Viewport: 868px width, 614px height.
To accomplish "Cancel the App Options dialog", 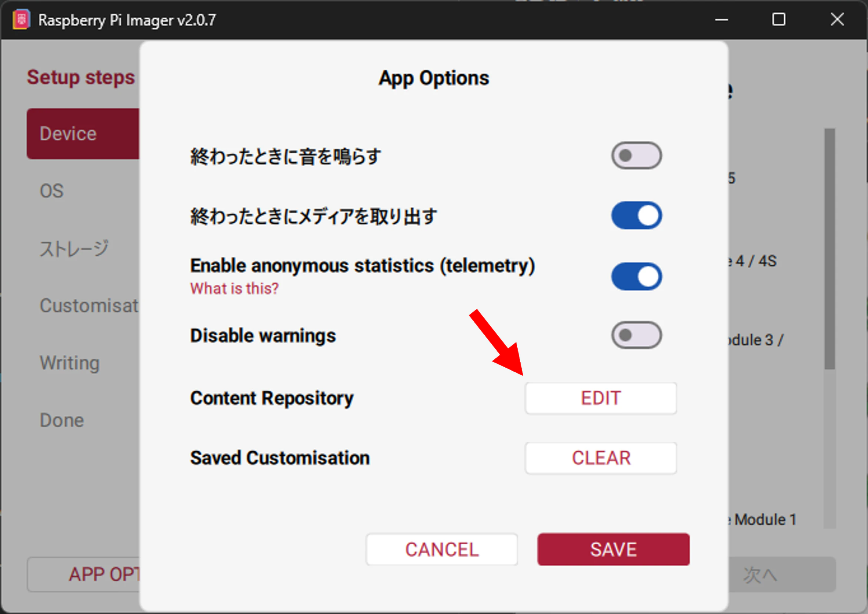I will tap(441, 549).
